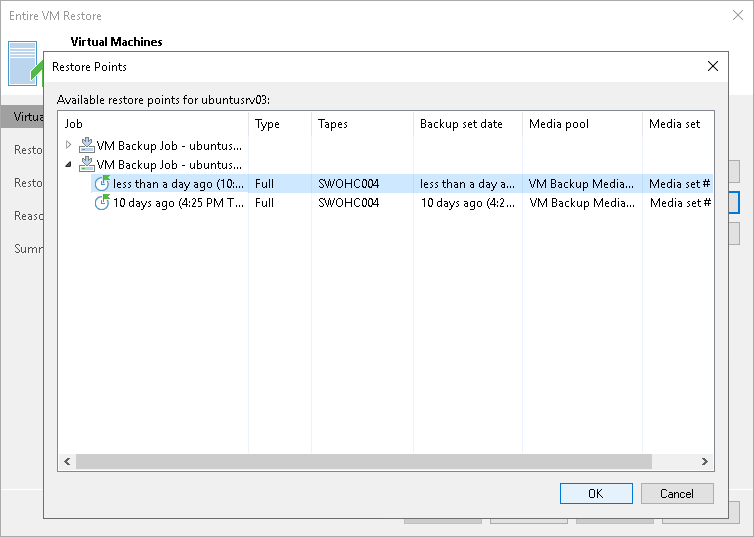Click restore point icon for 10 days ago

point(102,202)
